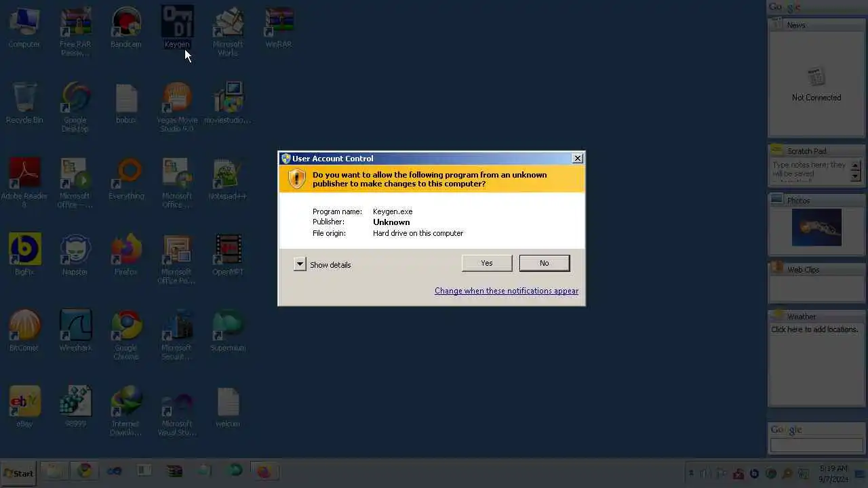Select the Microsoft Office PowerPoint shortcut

177,260
